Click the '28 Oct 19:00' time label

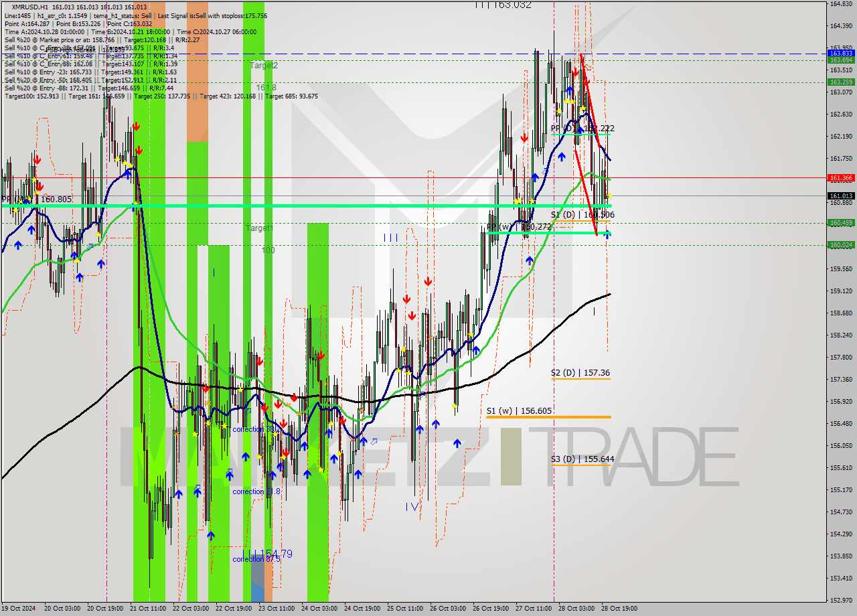[x=620, y=609]
